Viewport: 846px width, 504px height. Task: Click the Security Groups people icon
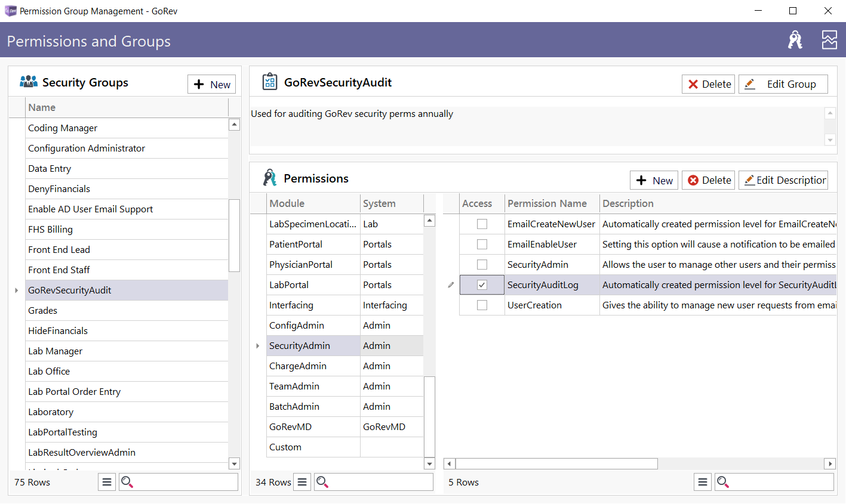[29, 82]
